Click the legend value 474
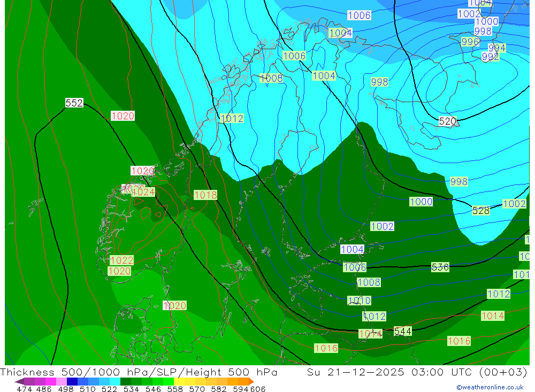 (x=24, y=389)
